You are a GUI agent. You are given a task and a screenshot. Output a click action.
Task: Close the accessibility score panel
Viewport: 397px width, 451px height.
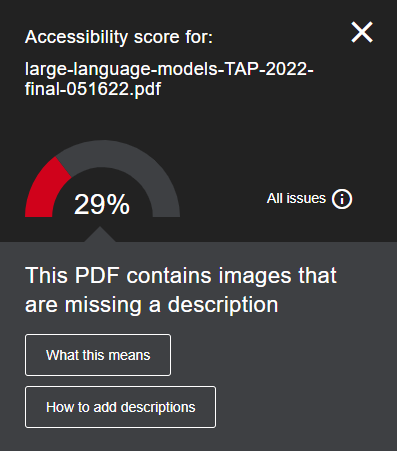point(362,32)
